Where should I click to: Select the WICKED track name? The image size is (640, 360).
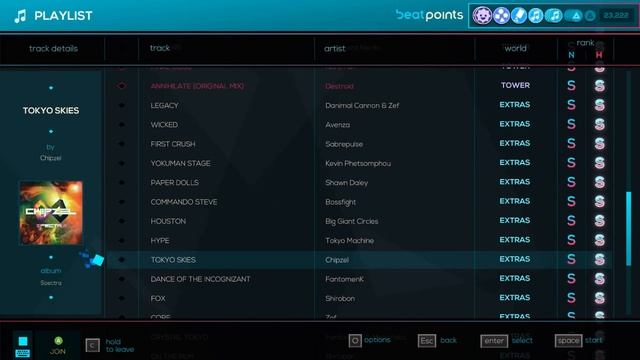pos(164,125)
